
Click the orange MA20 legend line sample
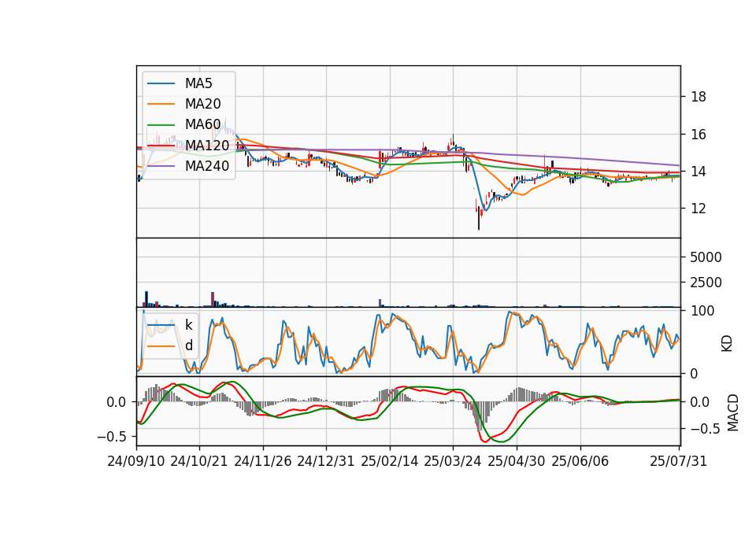pos(161,104)
